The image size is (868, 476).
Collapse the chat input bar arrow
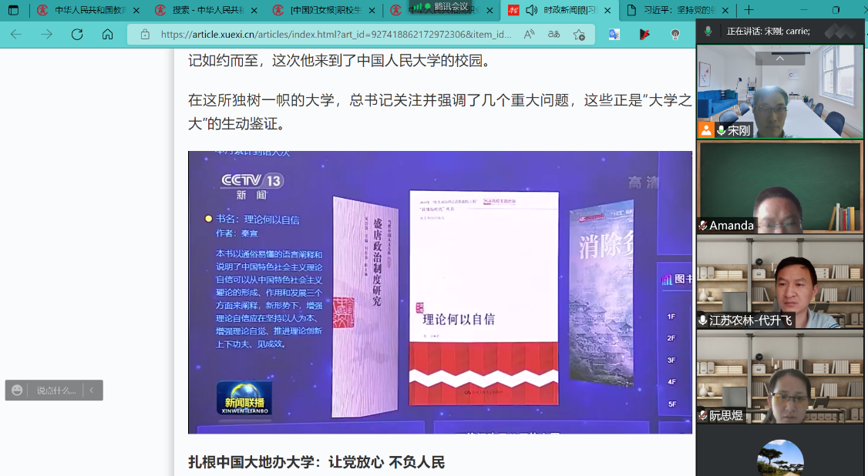pos(92,391)
